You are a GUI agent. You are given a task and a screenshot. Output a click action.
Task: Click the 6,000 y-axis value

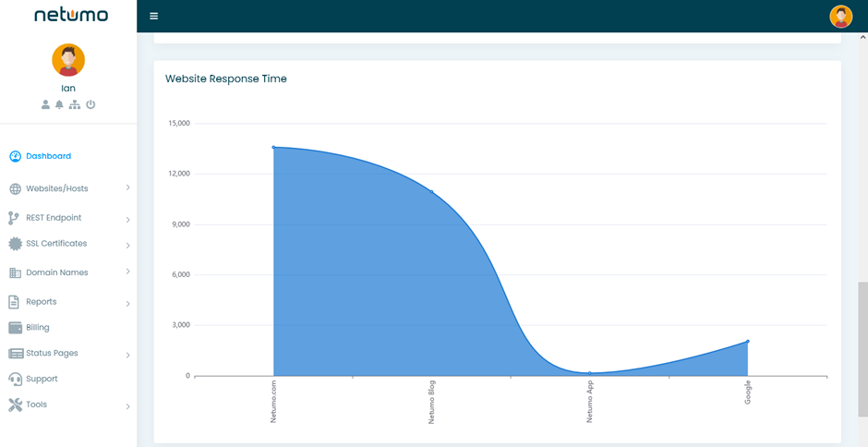(x=180, y=274)
